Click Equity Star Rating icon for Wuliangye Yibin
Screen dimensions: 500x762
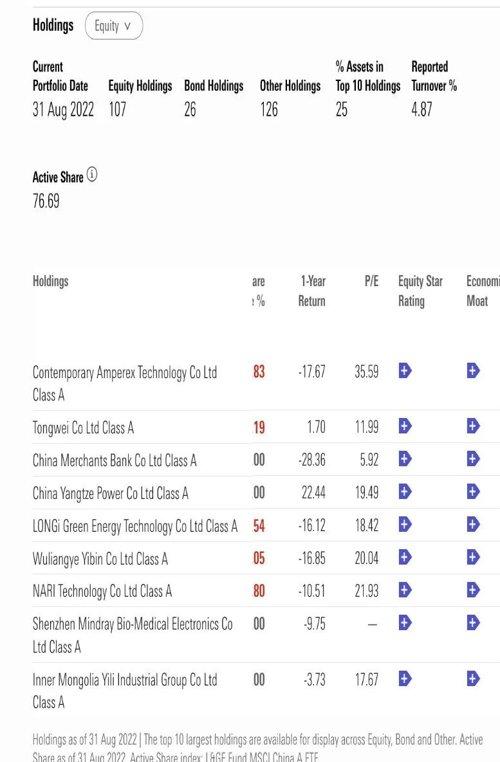pyautogui.click(x=405, y=557)
